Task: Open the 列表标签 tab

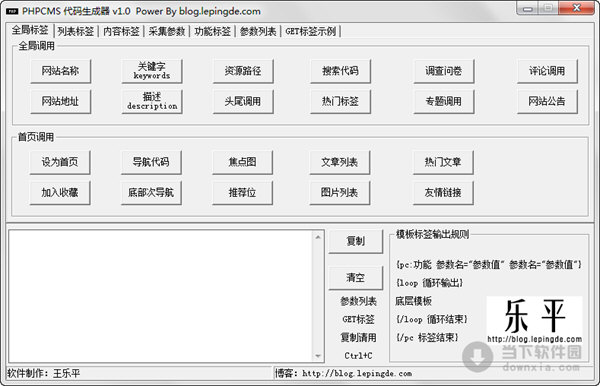Action: tap(76, 31)
